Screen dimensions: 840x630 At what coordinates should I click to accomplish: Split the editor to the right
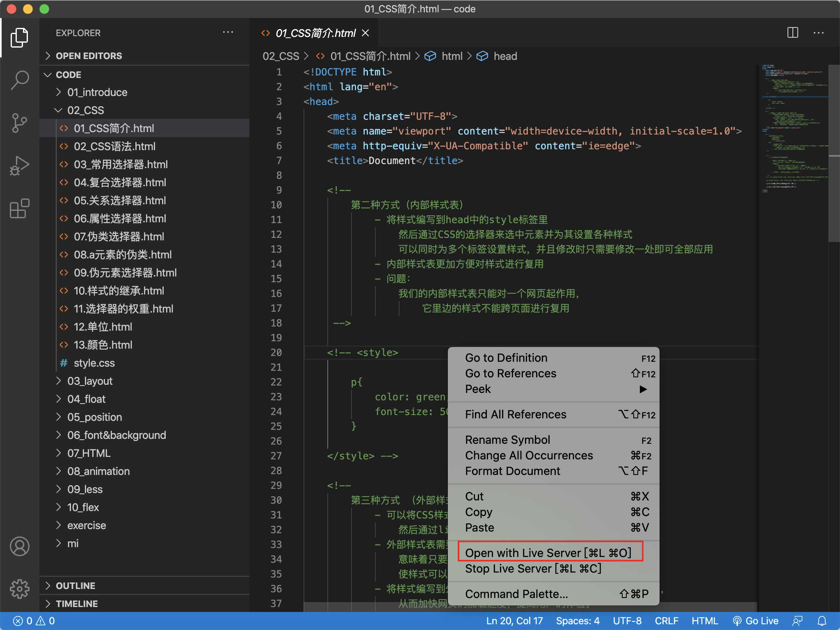coord(793,33)
